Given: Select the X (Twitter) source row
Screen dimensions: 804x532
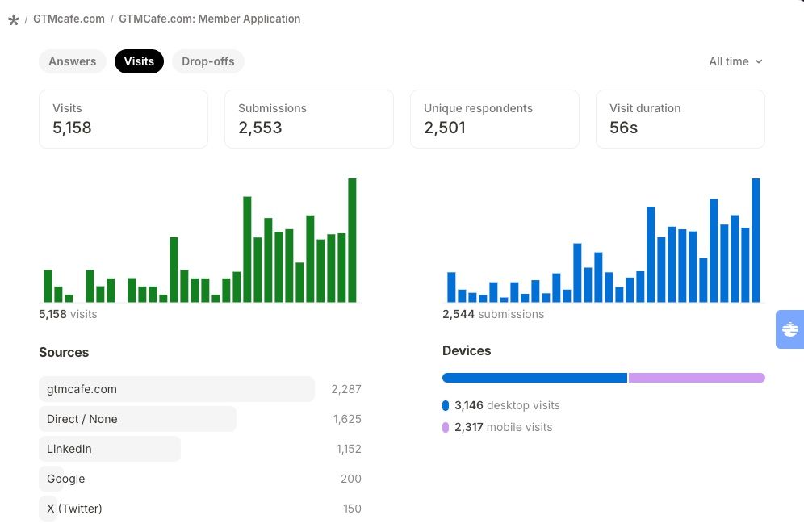Looking at the screenshot, I should point(200,509).
